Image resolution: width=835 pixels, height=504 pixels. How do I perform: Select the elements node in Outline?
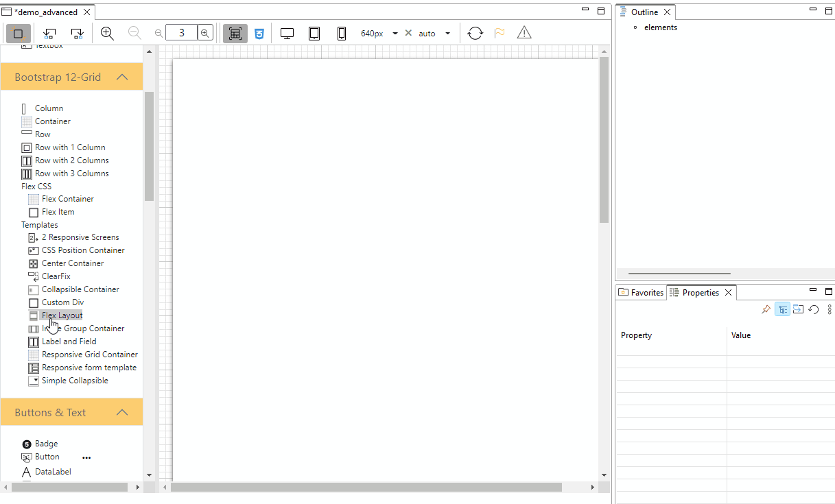pos(661,27)
